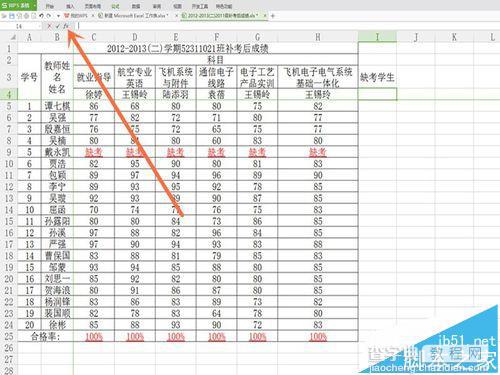Click student name 杨润锋 in row 22
This screenshot has height=375, width=500.
[57, 302]
